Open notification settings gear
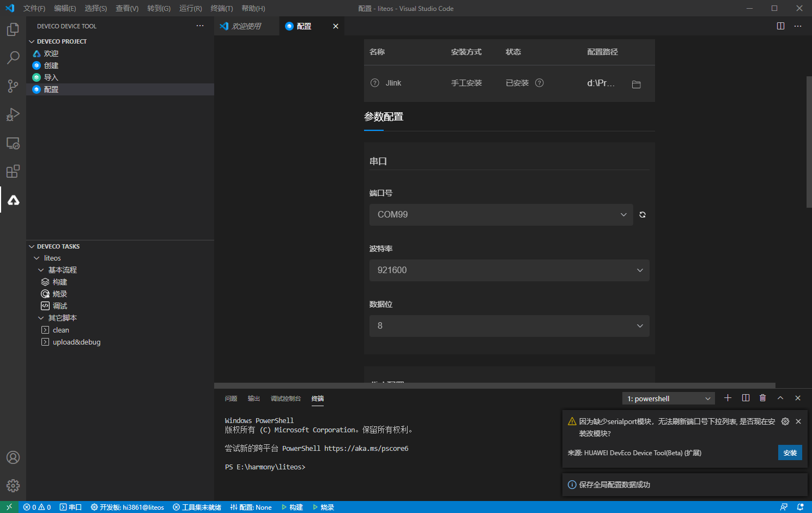The width and height of the screenshot is (812, 513). [x=785, y=421]
